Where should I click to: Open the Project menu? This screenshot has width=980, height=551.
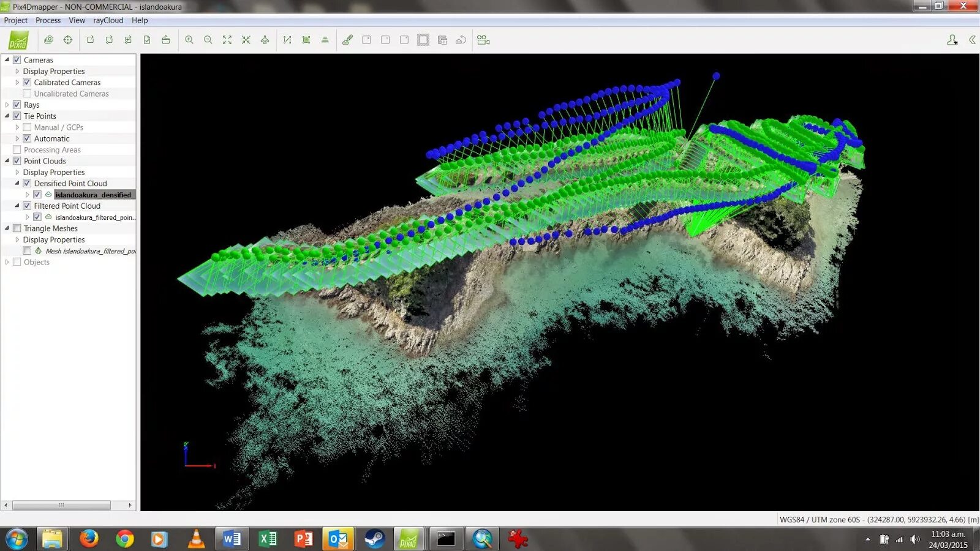[x=16, y=20]
